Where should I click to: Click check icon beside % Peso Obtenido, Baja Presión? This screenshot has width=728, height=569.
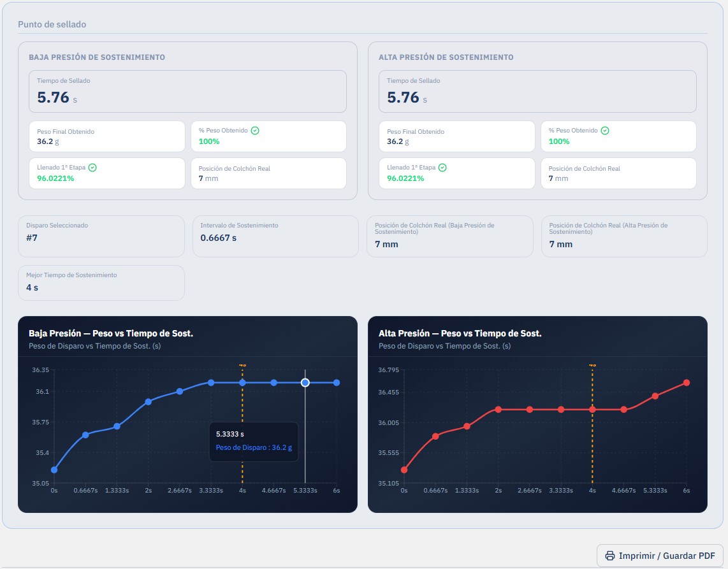255,131
